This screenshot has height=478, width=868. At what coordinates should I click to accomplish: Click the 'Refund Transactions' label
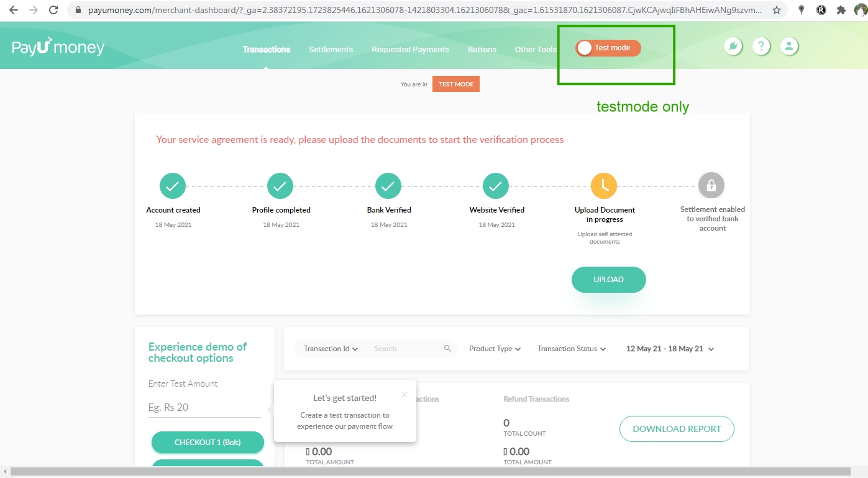coord(536,399)
